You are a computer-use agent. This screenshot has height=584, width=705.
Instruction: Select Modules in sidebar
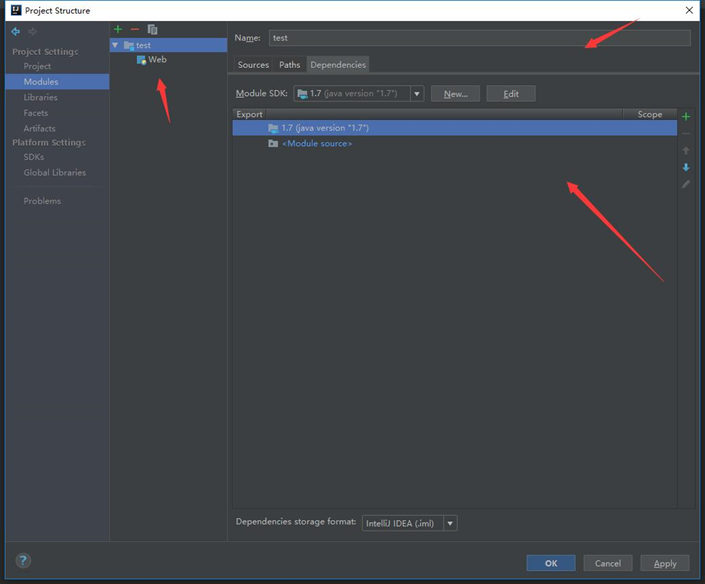58,81
